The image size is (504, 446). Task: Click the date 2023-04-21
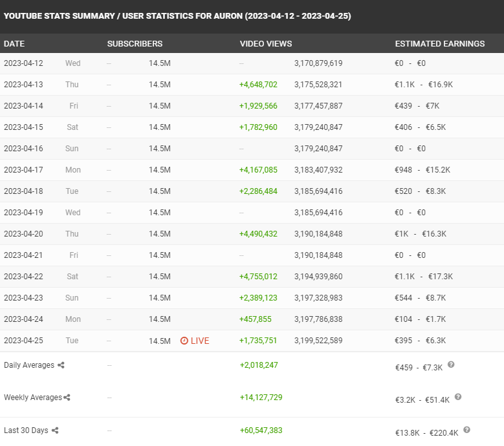tap(23, 255)
